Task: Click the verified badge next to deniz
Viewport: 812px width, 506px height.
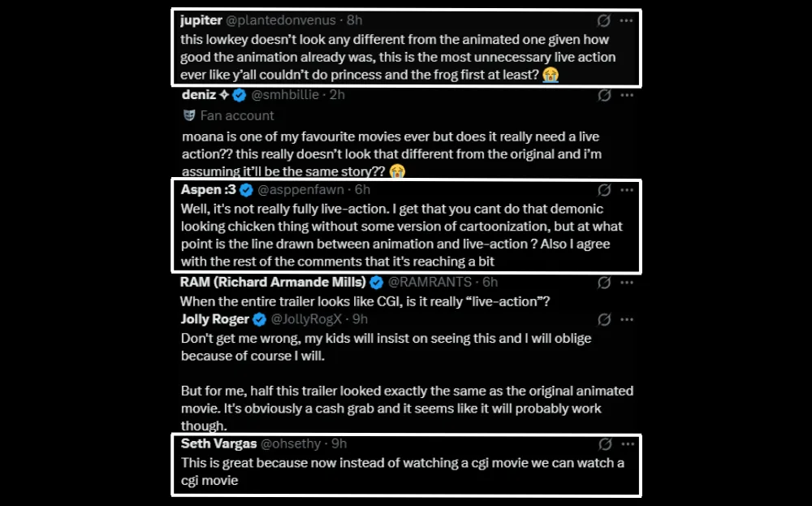Action: (240, 95)
